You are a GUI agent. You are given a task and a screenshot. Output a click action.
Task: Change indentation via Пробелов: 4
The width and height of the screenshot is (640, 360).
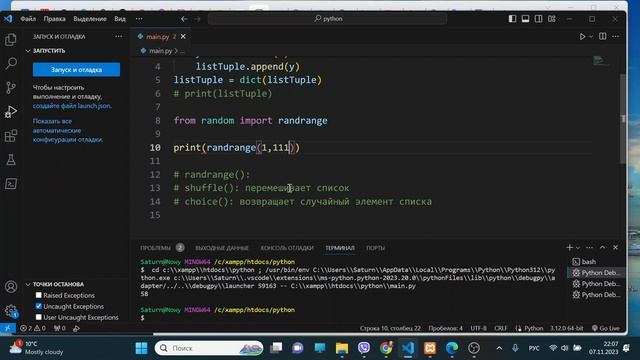coord(445,328)
